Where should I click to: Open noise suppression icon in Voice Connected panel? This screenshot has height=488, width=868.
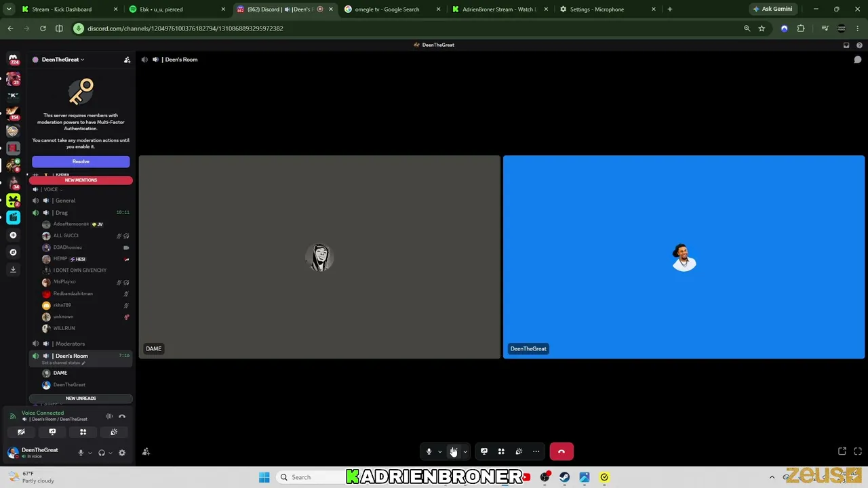pyautogui.click(x=109, y=416)
